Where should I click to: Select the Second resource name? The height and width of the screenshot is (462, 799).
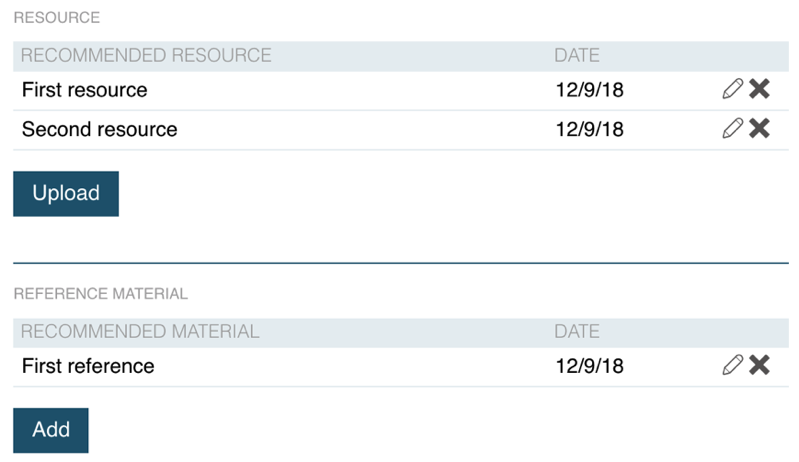[100, 129]
